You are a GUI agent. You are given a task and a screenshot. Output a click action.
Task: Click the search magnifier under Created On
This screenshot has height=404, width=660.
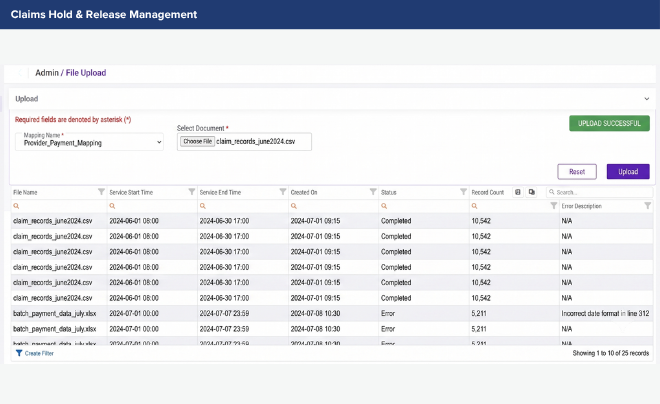pos(294,206)
